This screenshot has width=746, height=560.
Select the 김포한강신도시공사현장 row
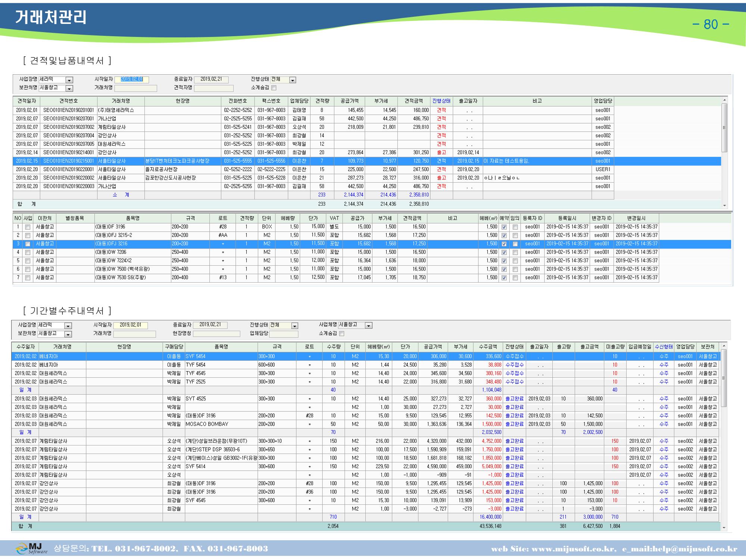[x=313, y=178]
